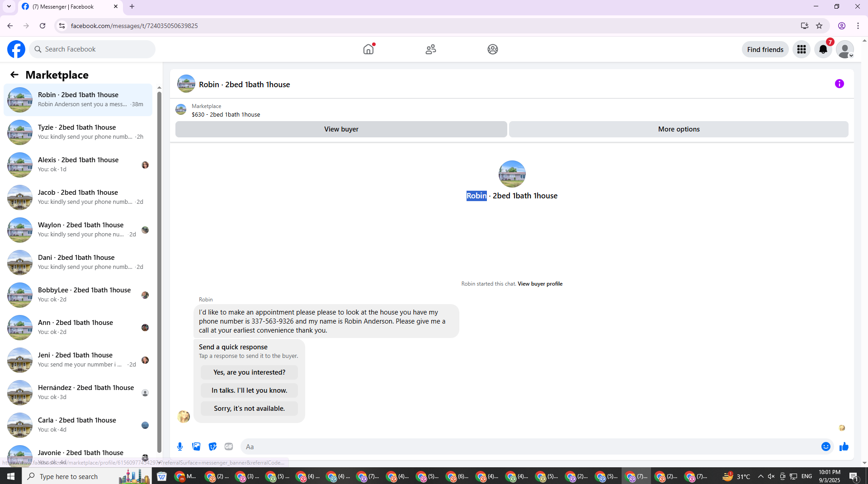The width and height of the screenshot is (868, 484).
Task: Click the chat header listing thumbnail
Action: point(186,84)
